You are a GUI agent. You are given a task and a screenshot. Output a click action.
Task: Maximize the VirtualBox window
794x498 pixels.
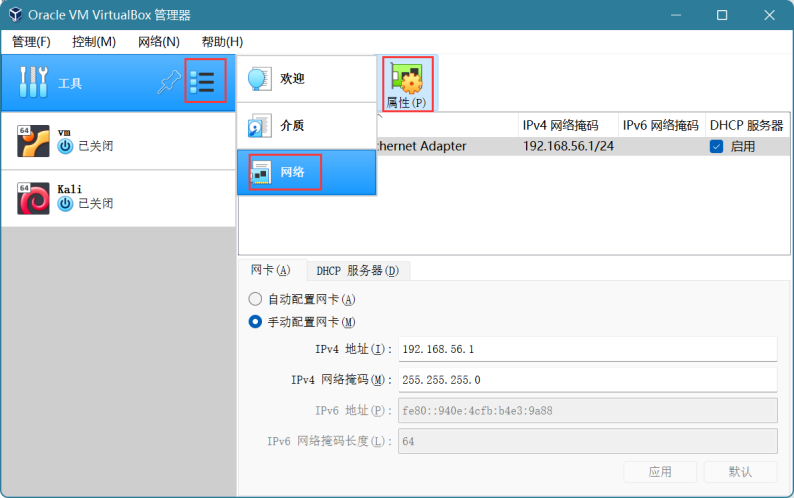[722, 15]
